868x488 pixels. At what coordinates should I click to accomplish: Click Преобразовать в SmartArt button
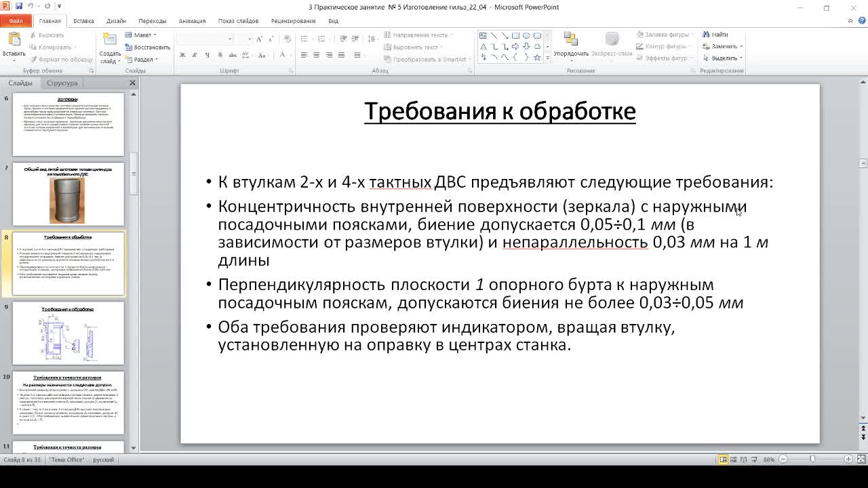point(427,60)
